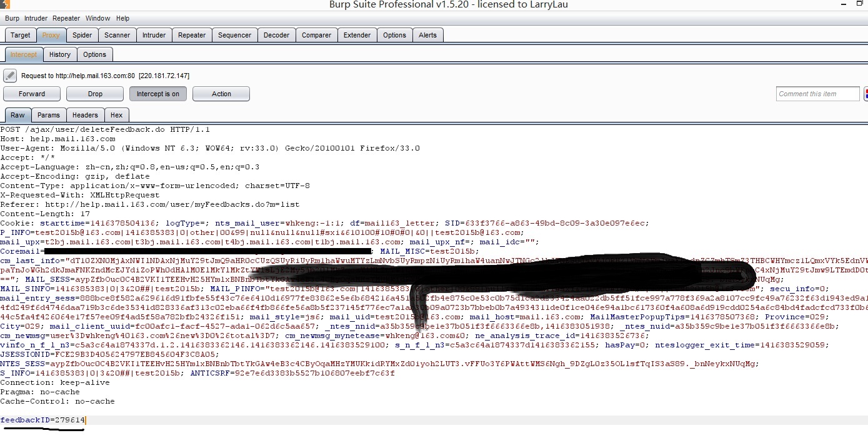The width and height of the screenshot is (868, 438).
Task: Open the Intruder menu in menu bar
Action: (x=36, y=18)
